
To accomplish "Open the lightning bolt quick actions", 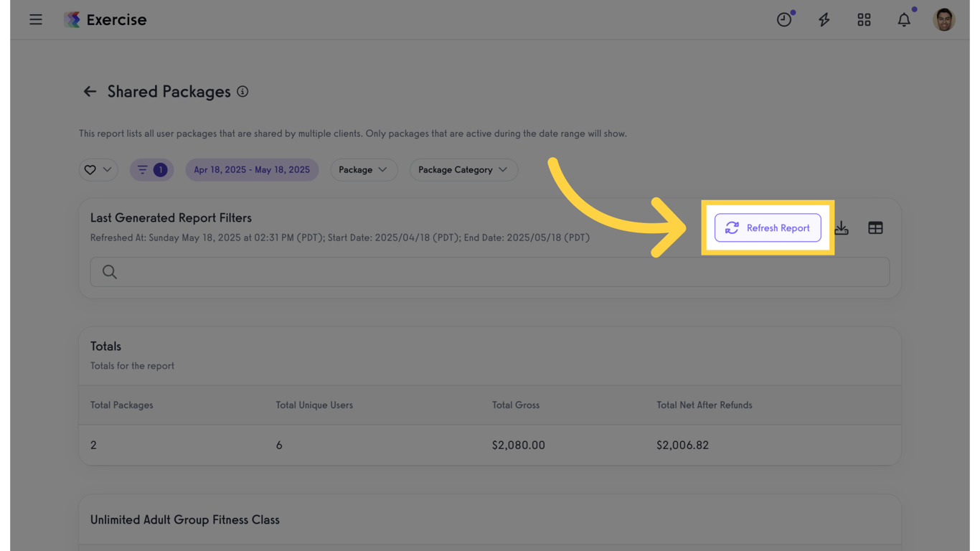I will point(824,20).
